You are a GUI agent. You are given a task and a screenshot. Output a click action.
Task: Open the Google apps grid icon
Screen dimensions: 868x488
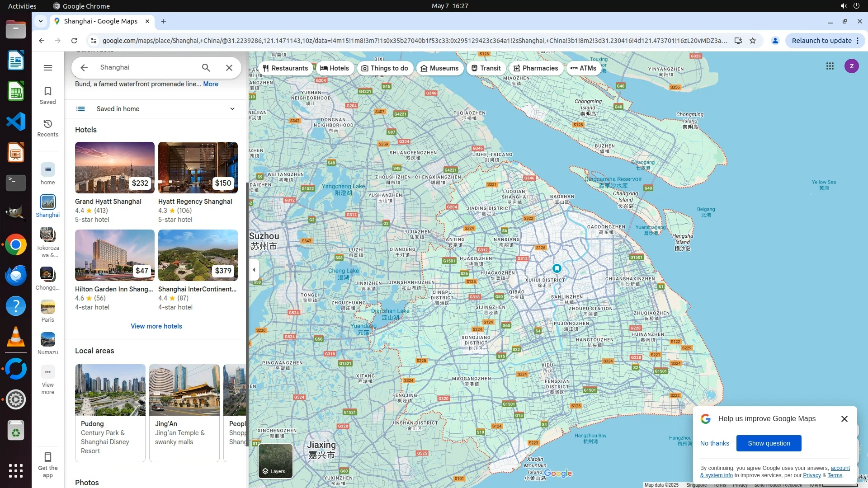coord(830,66)
